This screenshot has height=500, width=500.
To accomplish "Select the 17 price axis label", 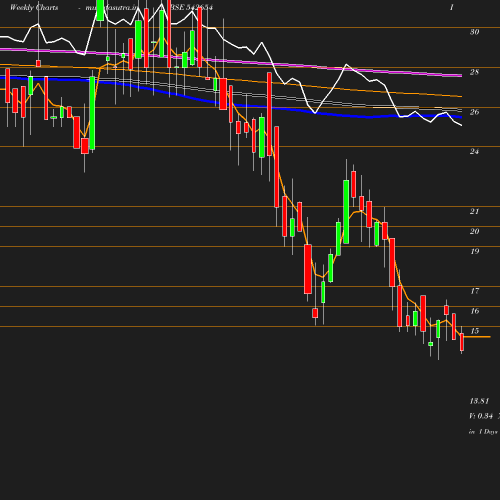I will click(474, 291).
